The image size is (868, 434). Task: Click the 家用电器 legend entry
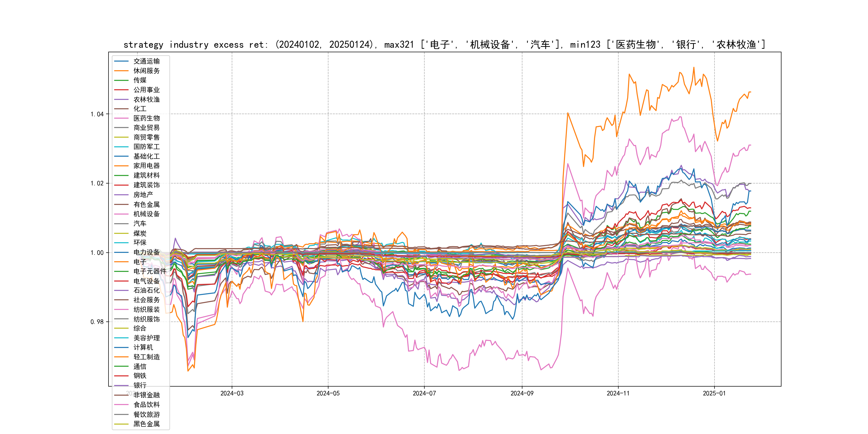(146, 166)
